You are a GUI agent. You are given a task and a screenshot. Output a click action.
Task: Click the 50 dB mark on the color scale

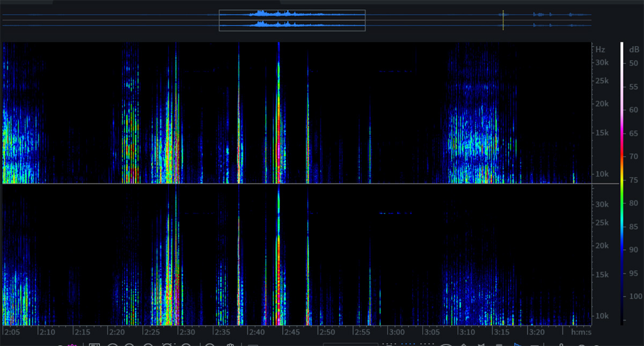click(x=633, y=63)
